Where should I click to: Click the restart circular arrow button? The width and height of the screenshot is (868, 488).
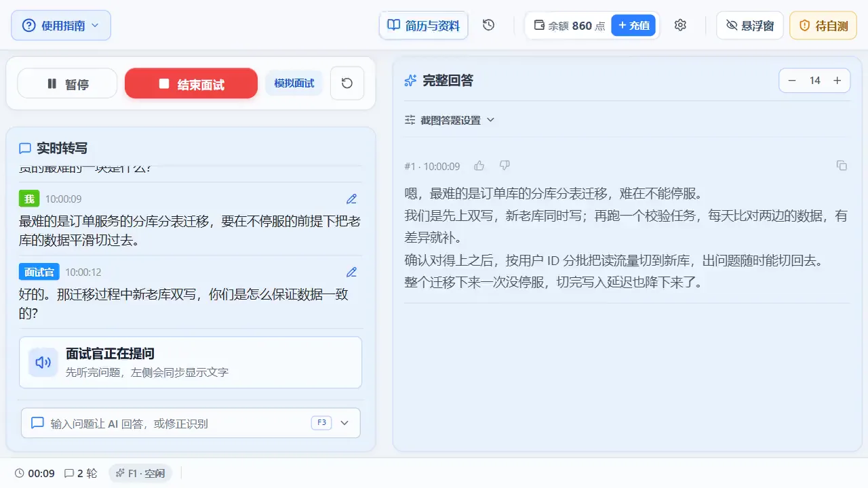pos(347,83)
